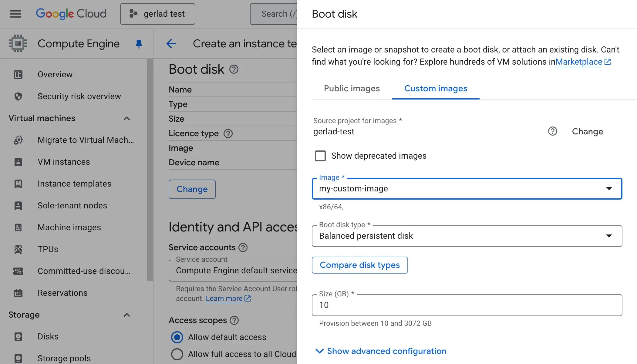Open the Service account dropdown

233,271
